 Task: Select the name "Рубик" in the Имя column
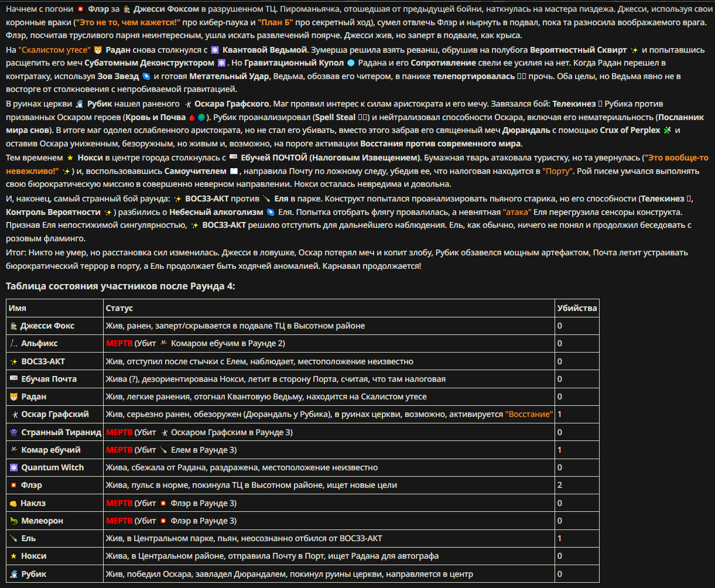point(33,574)
